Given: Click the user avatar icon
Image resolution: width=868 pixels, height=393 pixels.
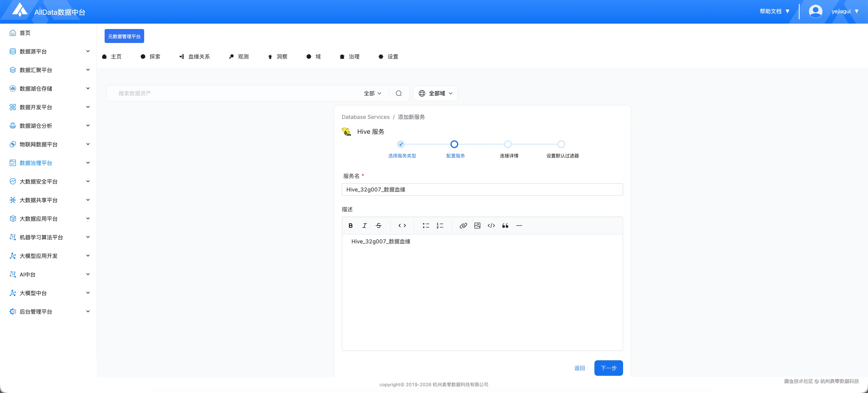Looking at the screenshot, I should (815, 11).
